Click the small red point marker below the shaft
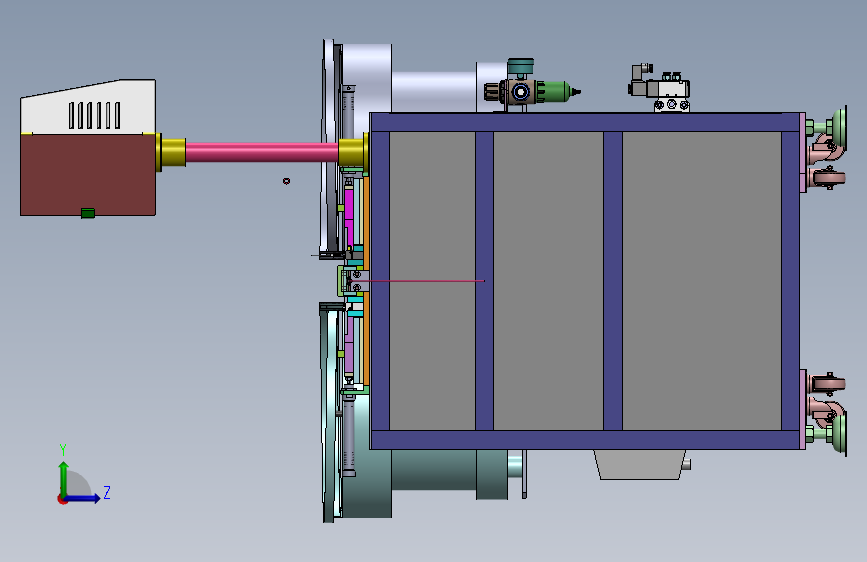Viewport: 867px width, 562px height. pos(286,181)
